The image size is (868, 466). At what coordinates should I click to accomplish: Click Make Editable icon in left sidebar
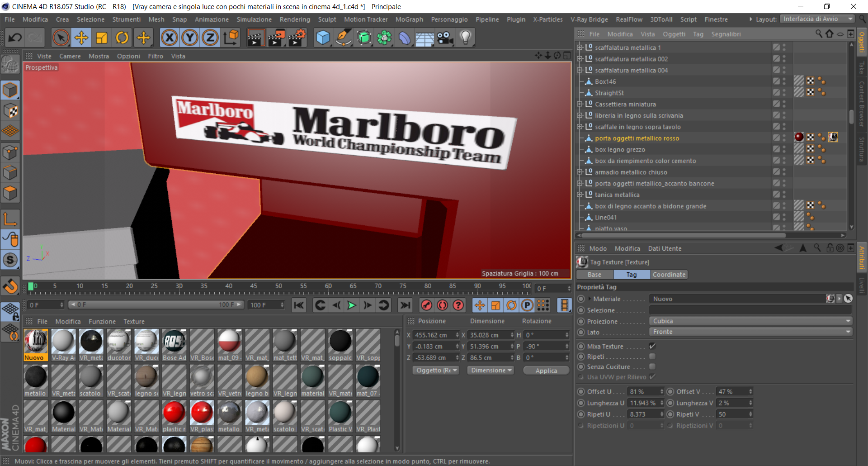click(10, 65)
